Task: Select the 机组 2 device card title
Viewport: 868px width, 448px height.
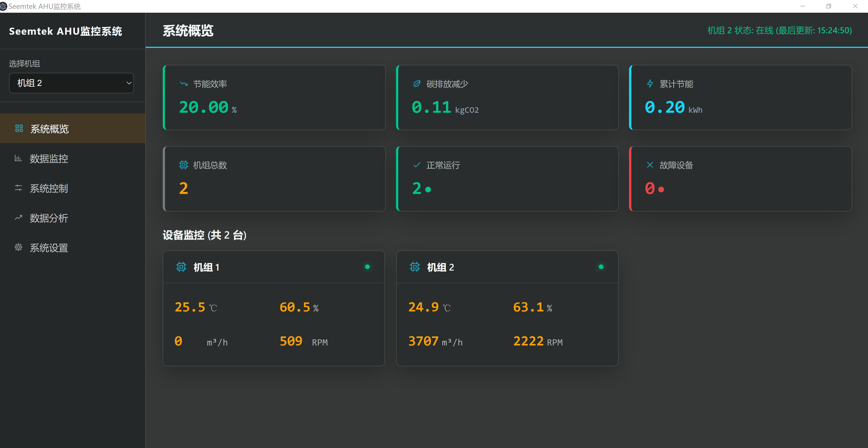Action: coord(440,267)
